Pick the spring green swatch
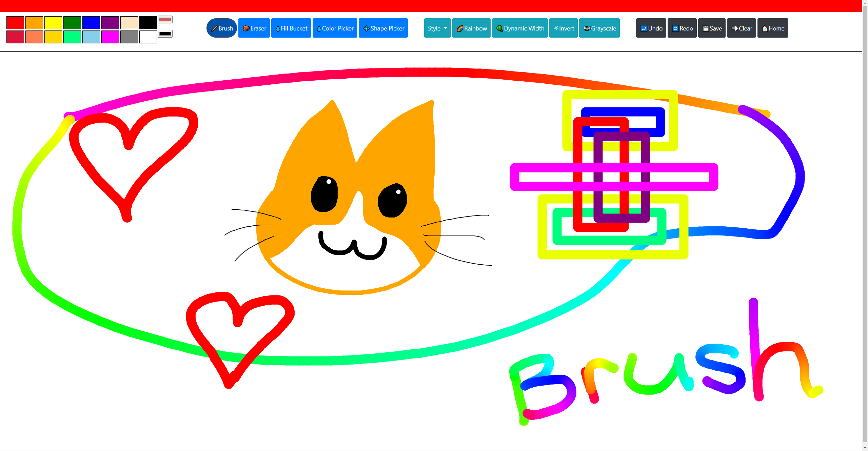 (72, 37)
